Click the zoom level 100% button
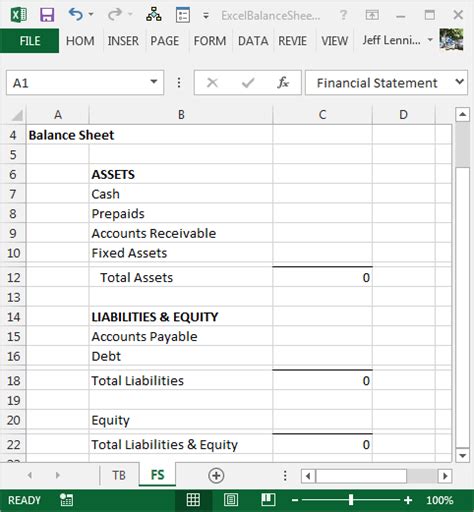Screen dimensions: 474x512 coord(440,500)
